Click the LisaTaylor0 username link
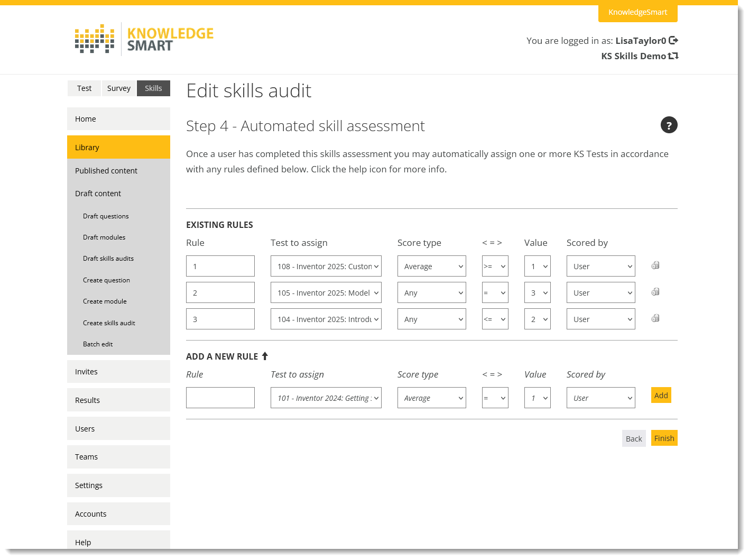Viewport: 749px width, 560px height. (x=641, y=41)
